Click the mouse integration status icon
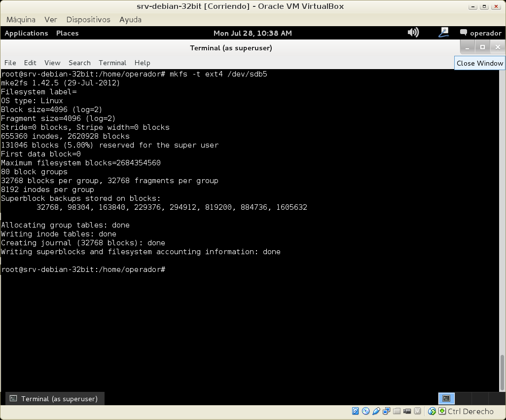Image resolution: width=506 pixels, height=420 pixels. [432, 411]
